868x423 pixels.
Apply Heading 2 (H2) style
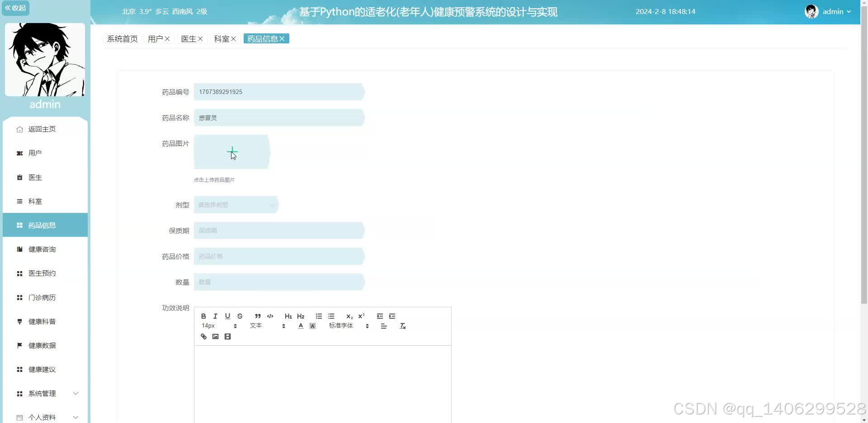coord(301,316)
